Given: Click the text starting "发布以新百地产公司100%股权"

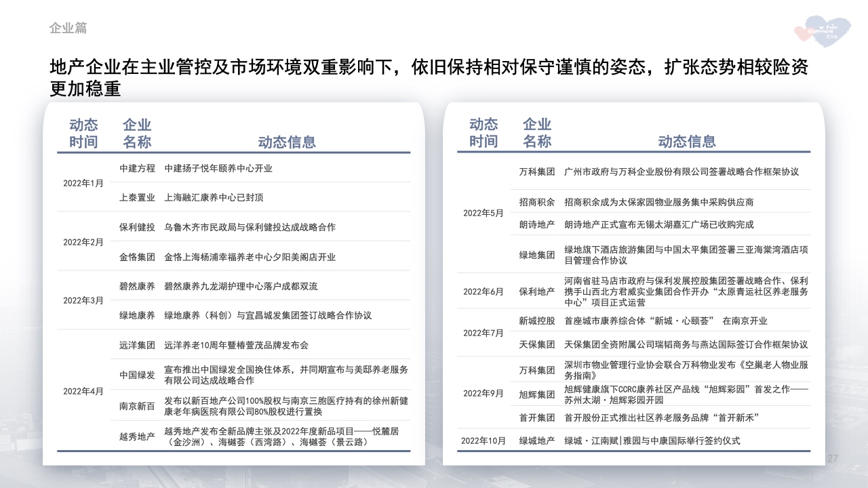Looking at the screenshot, I should point(286,406).
